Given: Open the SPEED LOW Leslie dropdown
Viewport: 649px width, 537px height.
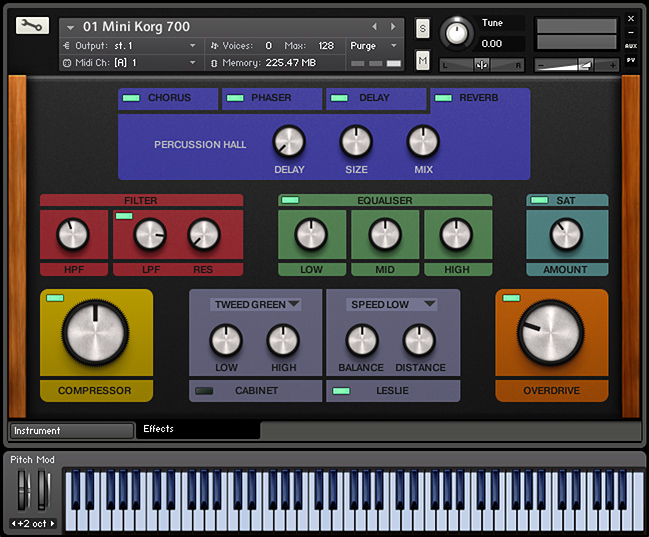Looking at the screenshot, I should click(x=392, y=304).
